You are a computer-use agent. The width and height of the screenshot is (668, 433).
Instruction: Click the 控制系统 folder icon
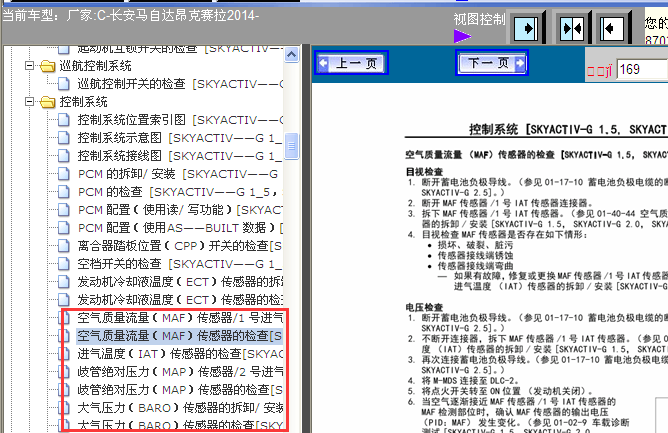click(x=48, y=102)
